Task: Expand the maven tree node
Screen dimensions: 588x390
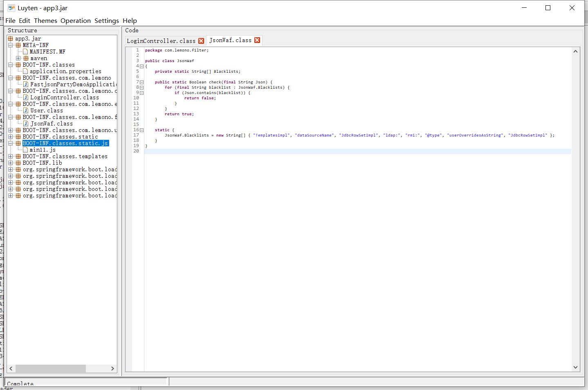Action: pyautogui.click(x=18, y=58)
